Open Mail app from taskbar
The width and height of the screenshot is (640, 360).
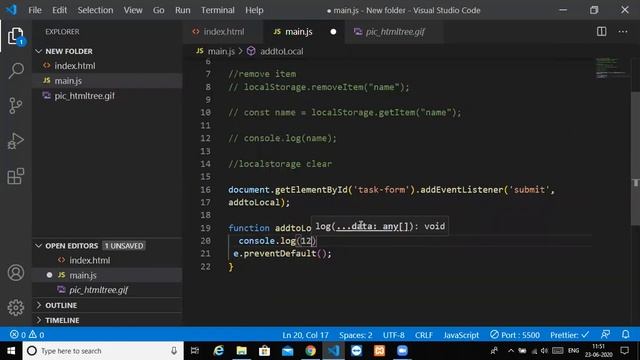click(x=287, y=351)
